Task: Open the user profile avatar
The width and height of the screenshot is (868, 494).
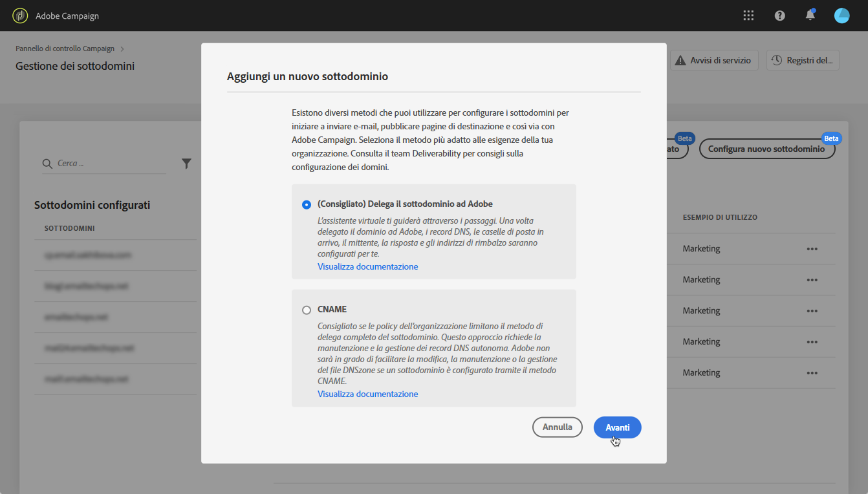Action: [841, 16]
